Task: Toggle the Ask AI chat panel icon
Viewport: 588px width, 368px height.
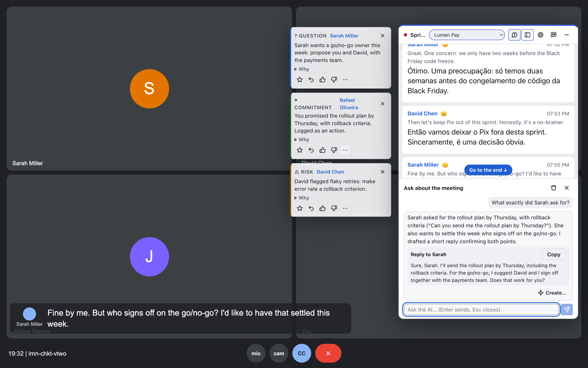Action: (514, 35)
